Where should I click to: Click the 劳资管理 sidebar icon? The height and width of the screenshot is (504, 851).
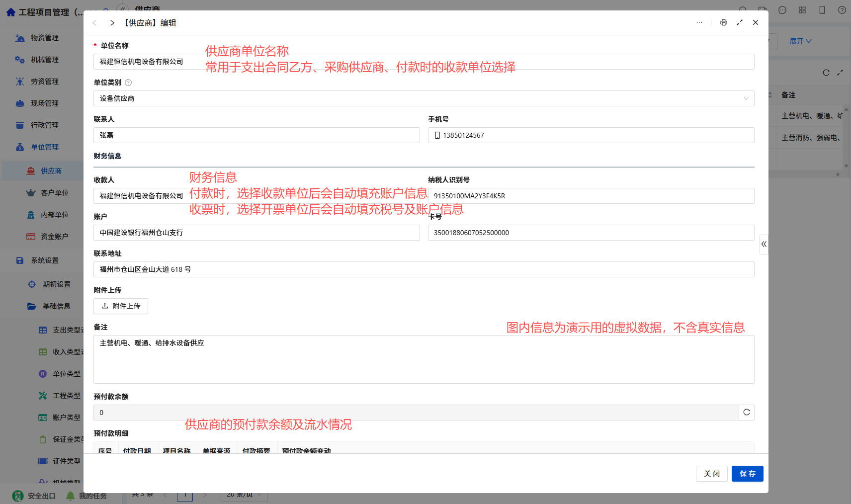pyautogui.click(x=20, y=82)
